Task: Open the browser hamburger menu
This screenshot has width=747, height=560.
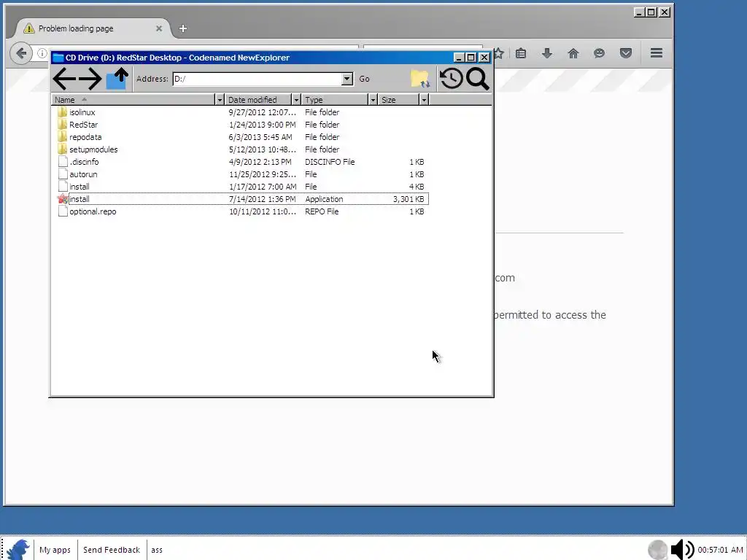Action: (657, 52)
